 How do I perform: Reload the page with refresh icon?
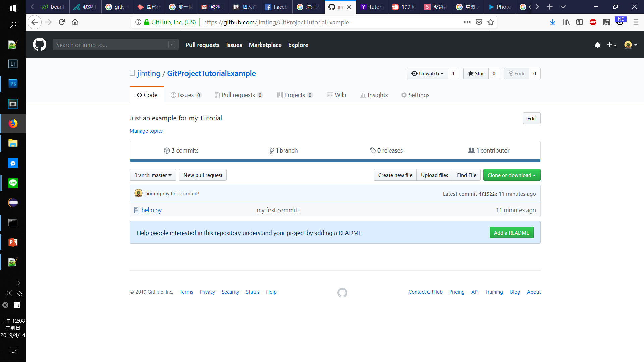62,22
